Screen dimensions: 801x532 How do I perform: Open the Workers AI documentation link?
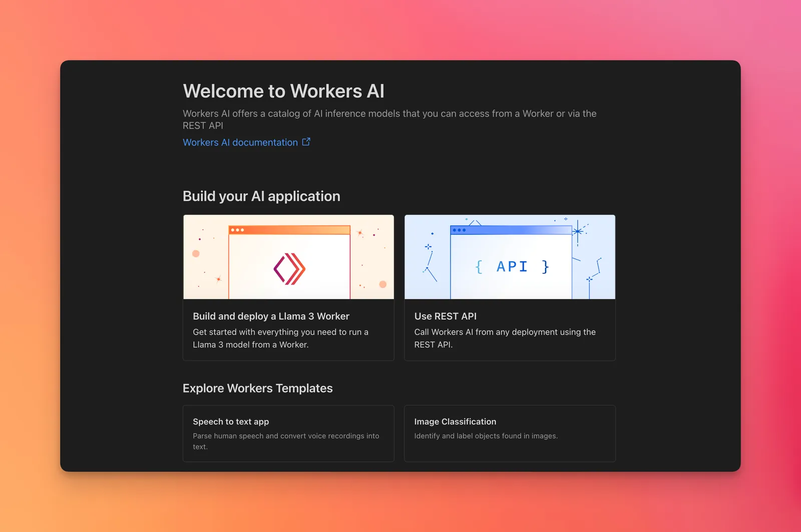point(239,142)
